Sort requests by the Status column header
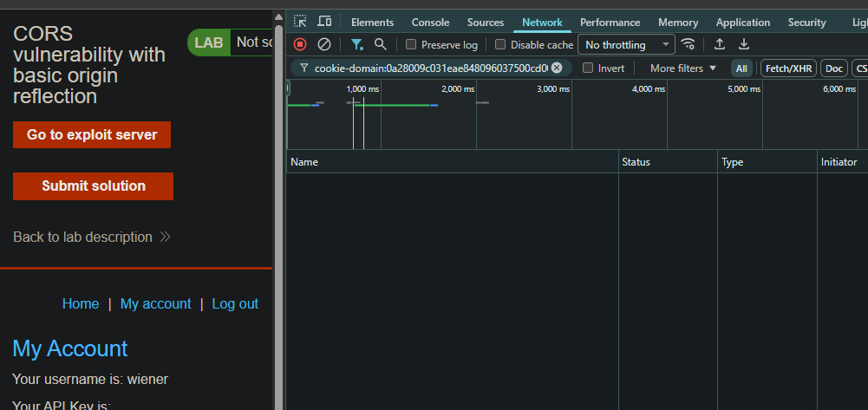Screen dimensions: 868x410 pyautogui.click(x=669, y=162)
